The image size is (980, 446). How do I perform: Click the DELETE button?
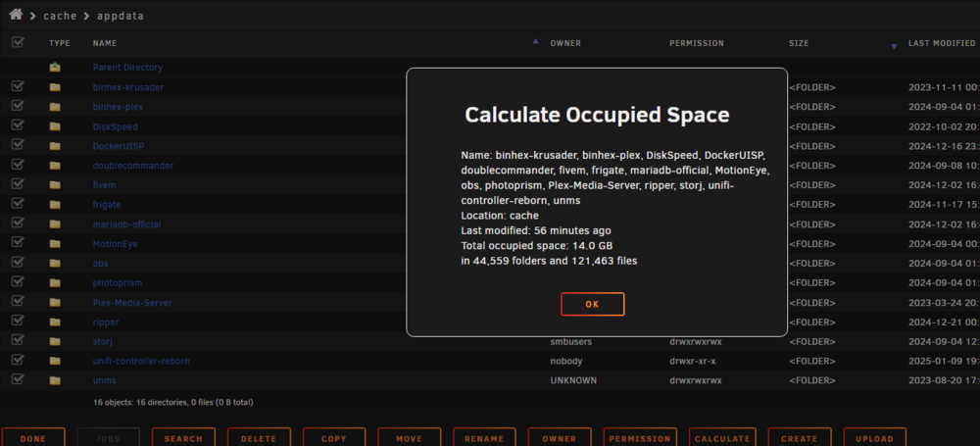pos(259,438)
